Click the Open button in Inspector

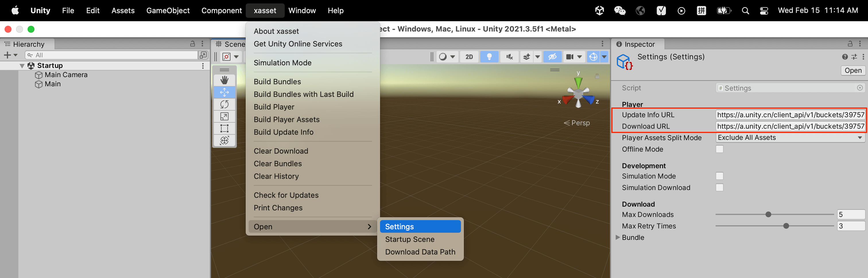(852, 70)
